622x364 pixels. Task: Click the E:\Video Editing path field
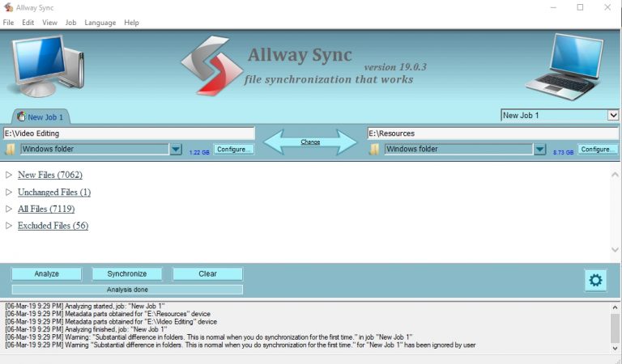(x=129, y=133)
